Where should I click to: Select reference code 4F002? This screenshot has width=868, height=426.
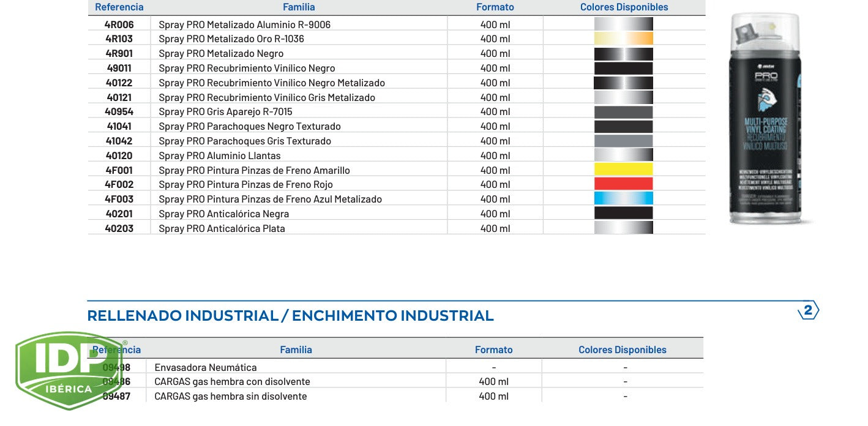(119, 184)
